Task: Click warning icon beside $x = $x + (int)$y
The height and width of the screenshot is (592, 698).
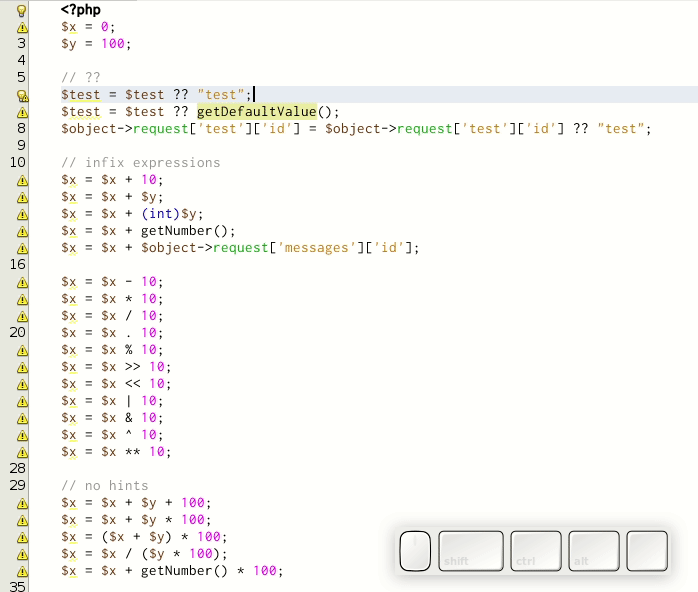Action: click(20, 214)
